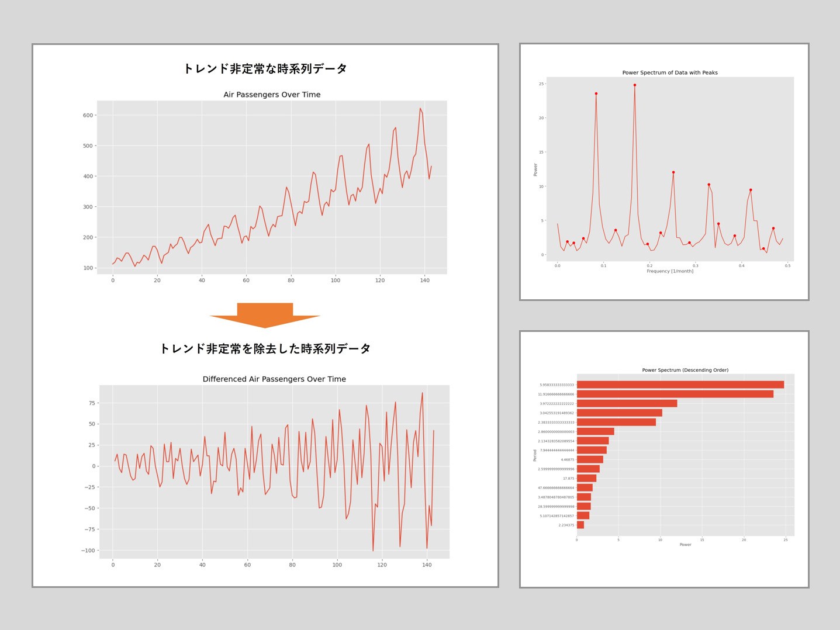
Task: Select the bar for period 3.972222222222222
Action: tap(627, 403)
